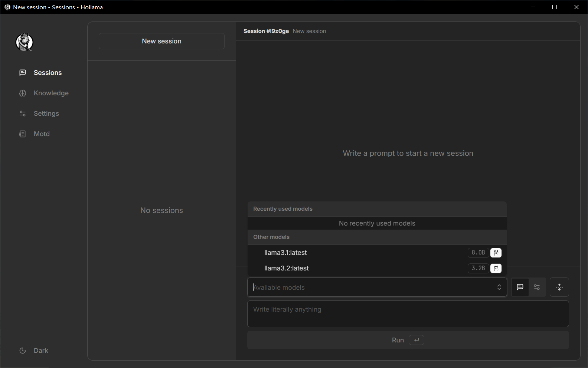Go to Settings in the sidebar
The height and width of the screenshot is (368, 588).
coord(39,114)
